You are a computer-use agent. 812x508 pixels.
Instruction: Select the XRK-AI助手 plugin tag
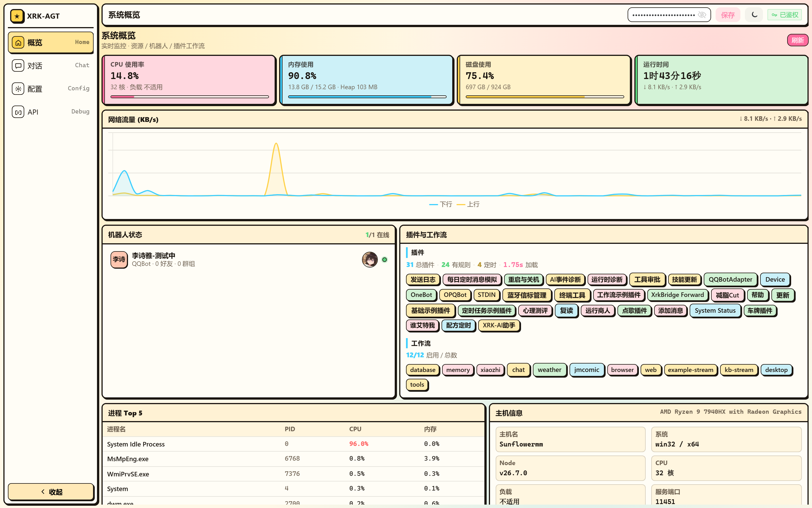pos(499,325)
